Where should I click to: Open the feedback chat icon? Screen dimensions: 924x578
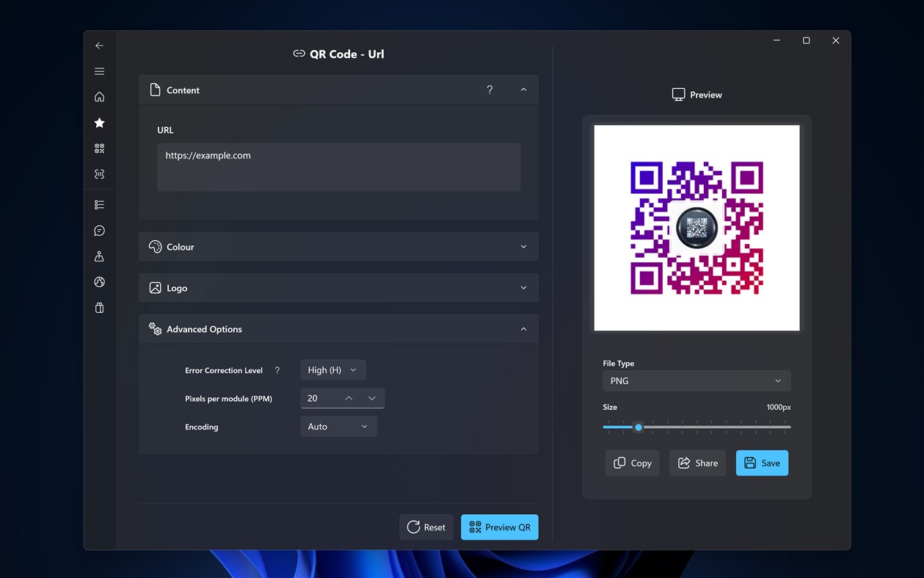tap(99, 230)
